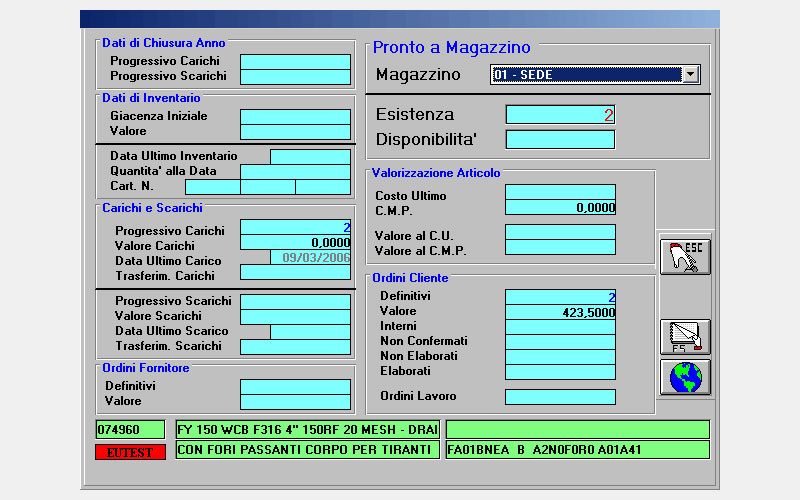Click the C.M.P. field with 0,0000
Image resolution: width=800 pixels, height=500 pixels.
point(560,207)
